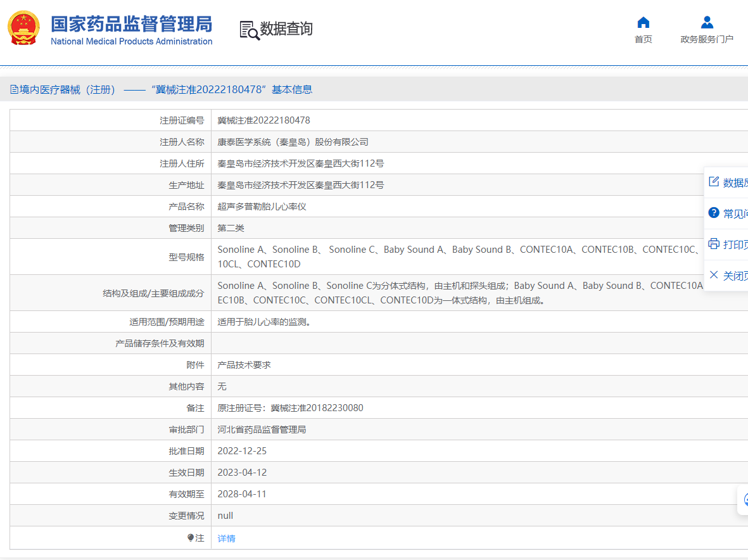Select registrant name 康泰医学系统（秦皇岛）股份有限公司

tap(293, 142)
